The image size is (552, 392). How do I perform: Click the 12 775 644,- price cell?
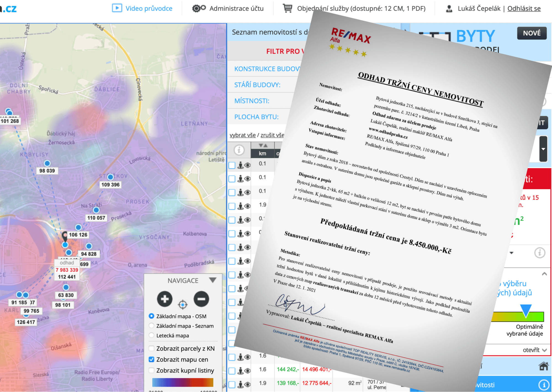click(316, 383)
